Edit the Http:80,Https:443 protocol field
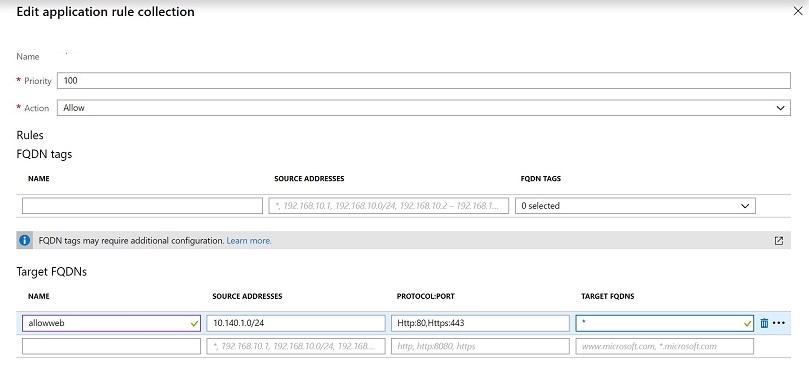This screenshot has width=809, height=386. pos(480,324)
